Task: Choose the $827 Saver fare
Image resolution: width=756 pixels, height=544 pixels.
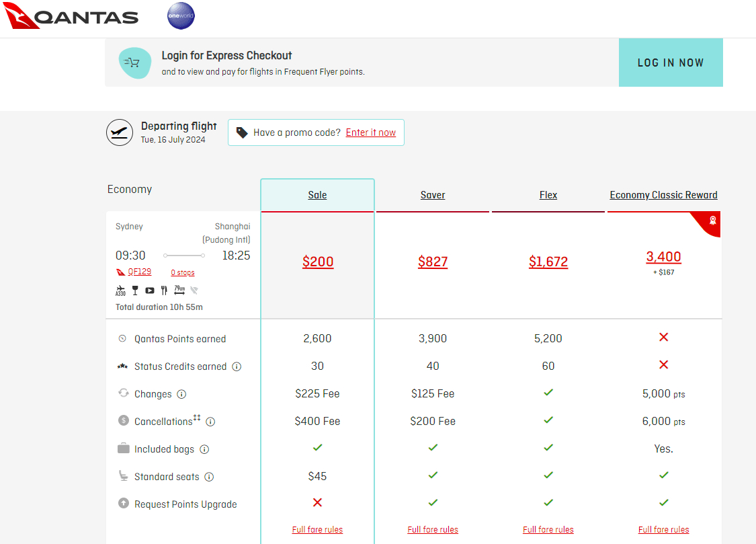Action: (x=433, y=262)
